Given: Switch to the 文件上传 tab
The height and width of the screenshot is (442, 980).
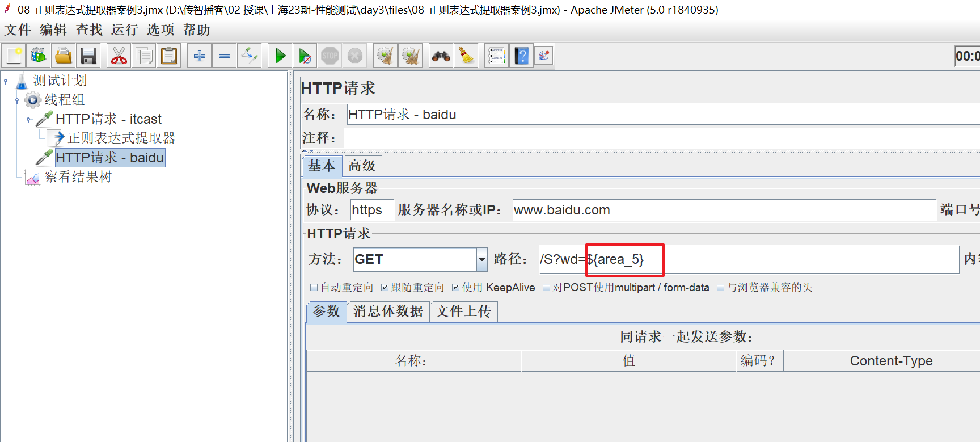Looking at the screenshot, I should coord(463,311).
